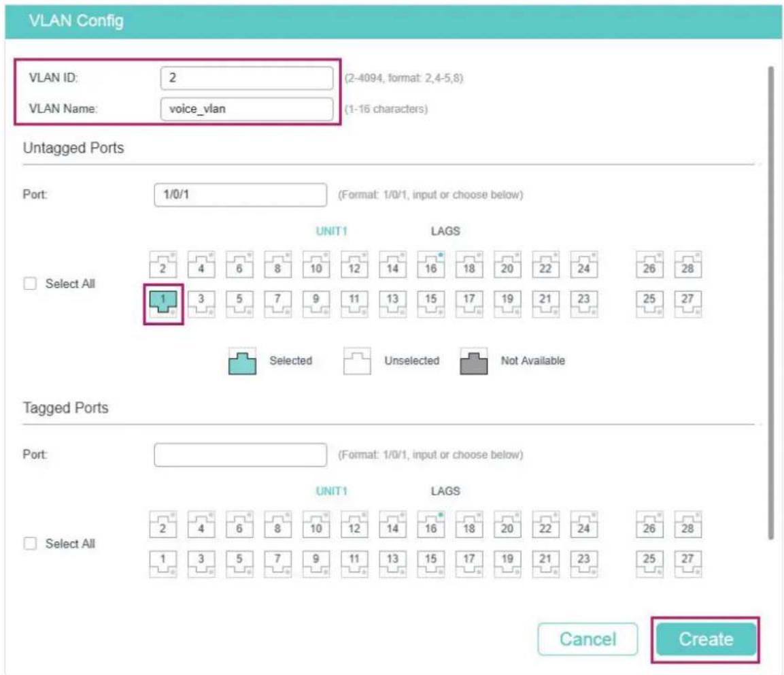Switch to UNIT1 tab in Untagged Ports
The width and height of the screenshot is (784, 675).
click(x=332, y=231)
